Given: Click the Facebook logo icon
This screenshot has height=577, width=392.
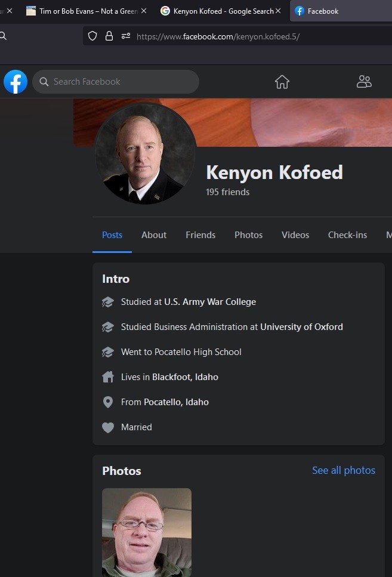Looking at the screenshot, I should click(16, 82).
